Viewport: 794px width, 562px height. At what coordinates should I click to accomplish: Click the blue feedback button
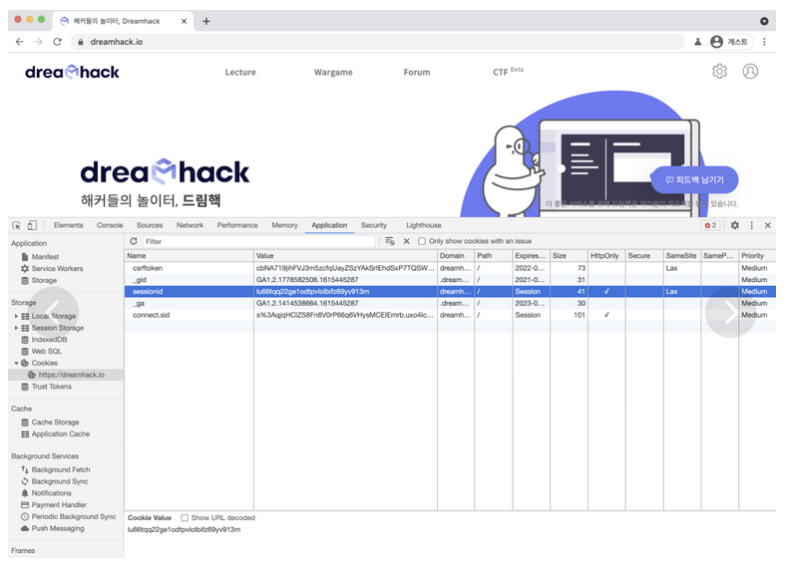pos(694,180)
